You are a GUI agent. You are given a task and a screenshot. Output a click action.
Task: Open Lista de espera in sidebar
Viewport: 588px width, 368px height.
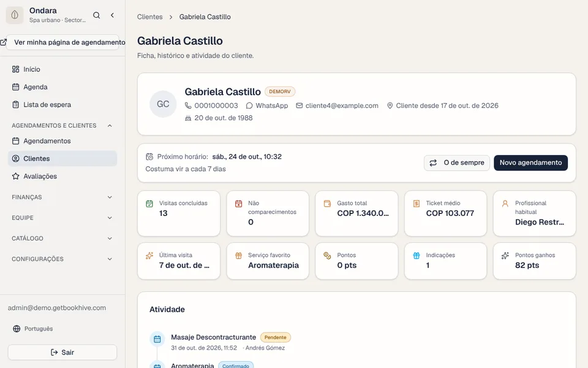coord(62,104)
